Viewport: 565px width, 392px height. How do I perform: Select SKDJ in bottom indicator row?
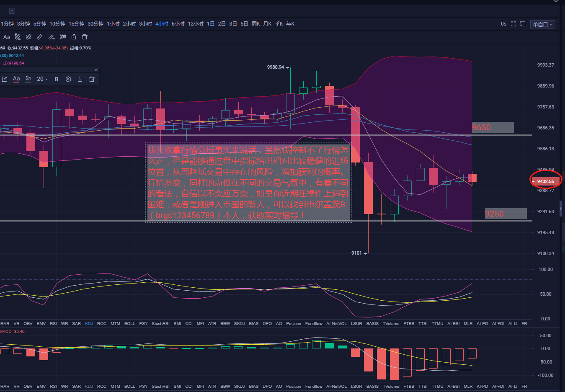coord(240,387)
